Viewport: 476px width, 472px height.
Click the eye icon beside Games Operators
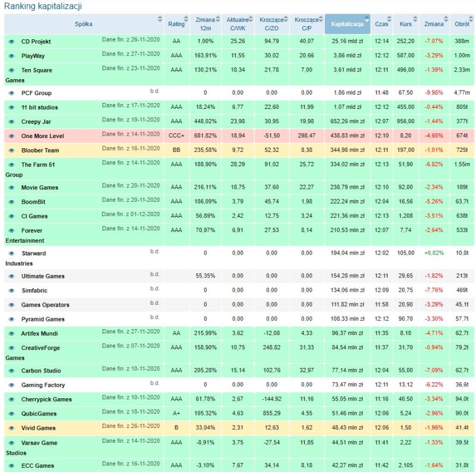(x=11, y=305)
